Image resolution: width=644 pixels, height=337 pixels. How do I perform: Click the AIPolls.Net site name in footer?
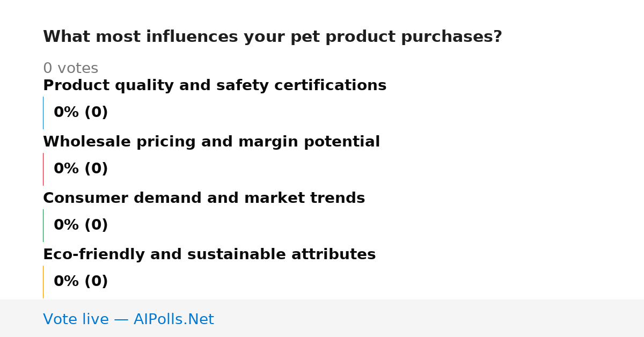(173, 320)
